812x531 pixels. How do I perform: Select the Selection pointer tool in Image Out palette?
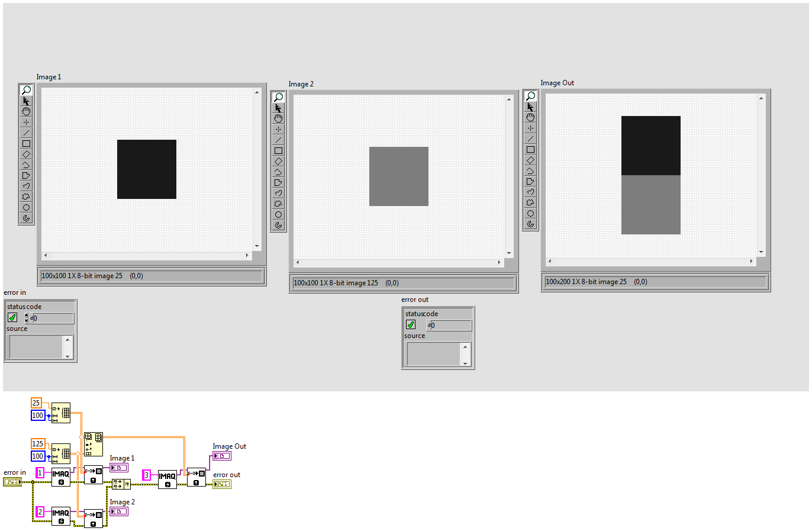coord(530,107)
